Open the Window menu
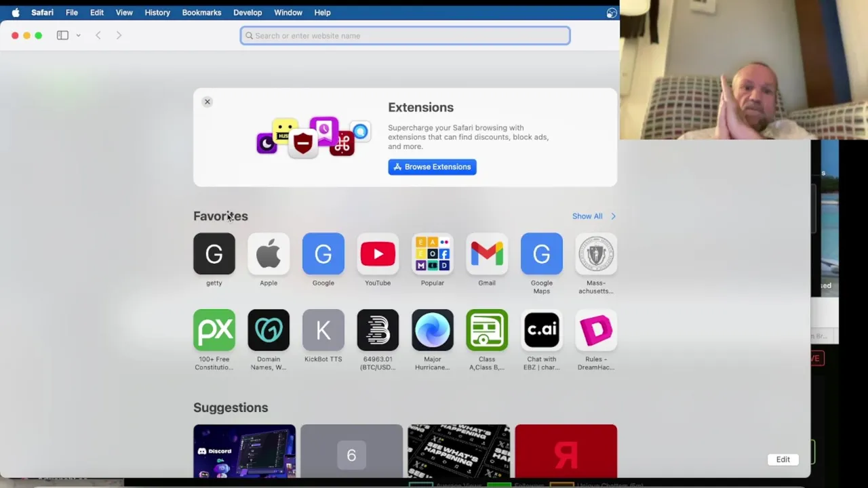The image size is (868, 488). tap(288, 12)
